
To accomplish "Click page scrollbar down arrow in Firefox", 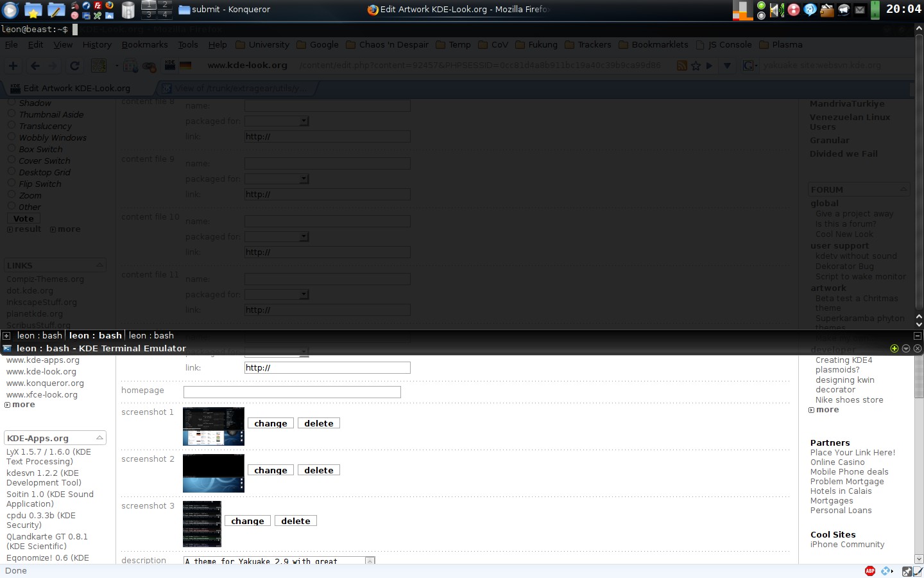I will pyautogui.click(x=919, y=559).
